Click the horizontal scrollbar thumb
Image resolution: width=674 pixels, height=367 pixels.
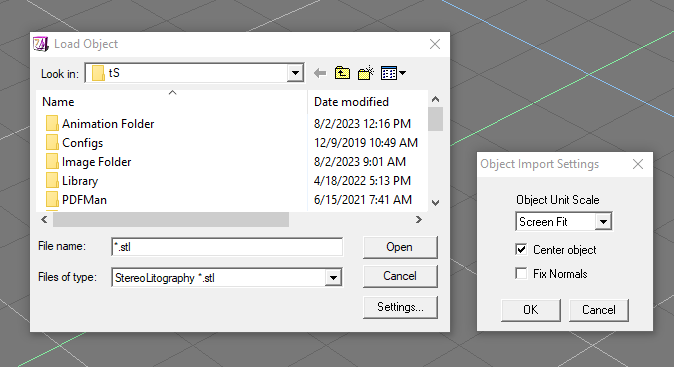tap(171, 220)
